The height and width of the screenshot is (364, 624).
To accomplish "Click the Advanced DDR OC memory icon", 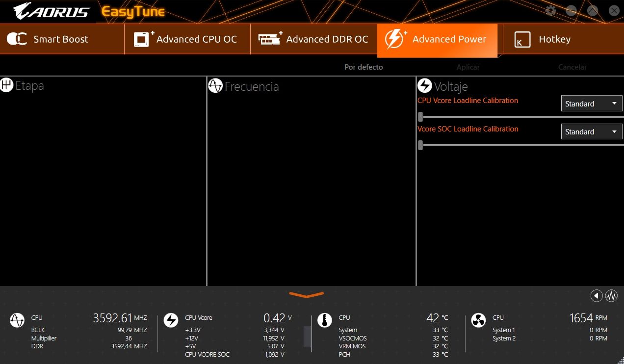I will [x=270, y=39].
